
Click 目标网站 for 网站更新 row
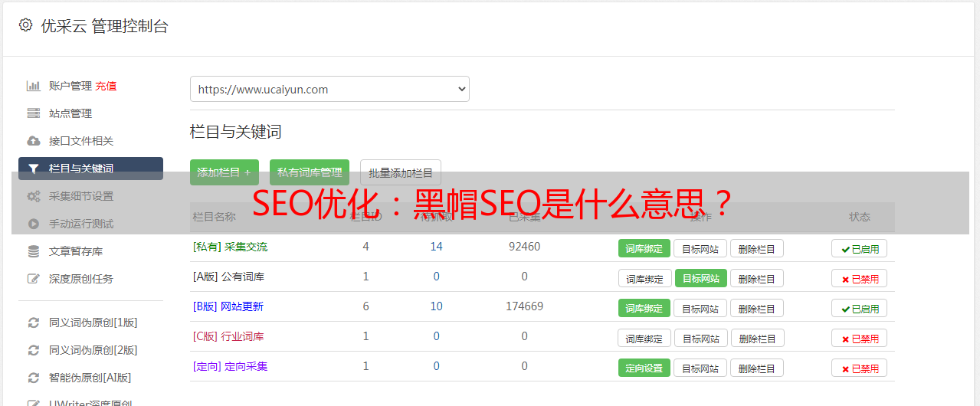(700, 308)
